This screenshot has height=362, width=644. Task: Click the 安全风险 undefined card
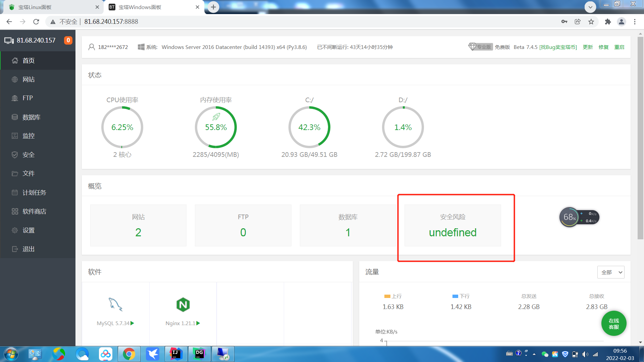(453, 225)
